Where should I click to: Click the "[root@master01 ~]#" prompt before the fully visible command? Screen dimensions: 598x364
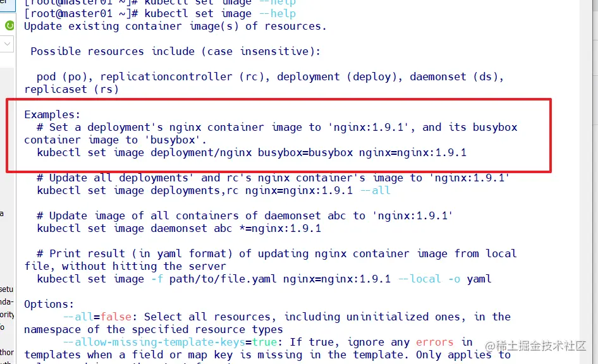81,14
